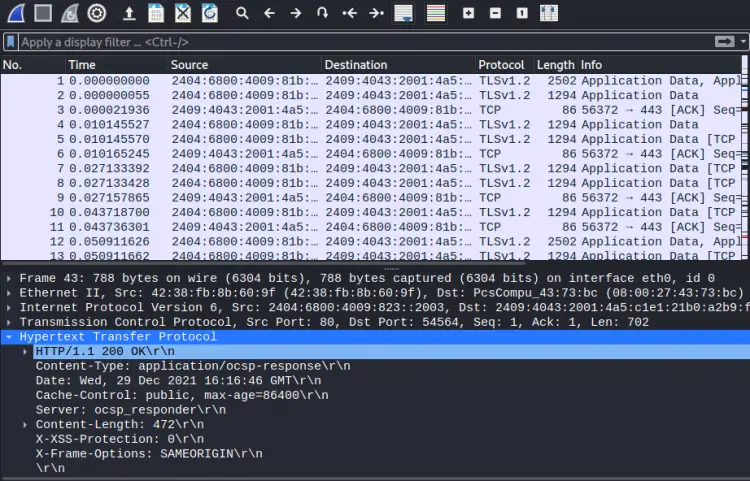Toggle auto-scroll during live capture
This screenshot has width=750, height=481.
point(404,13)
